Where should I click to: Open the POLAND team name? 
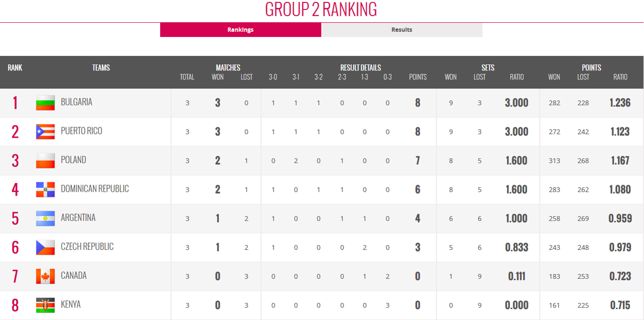coord(73,160)
